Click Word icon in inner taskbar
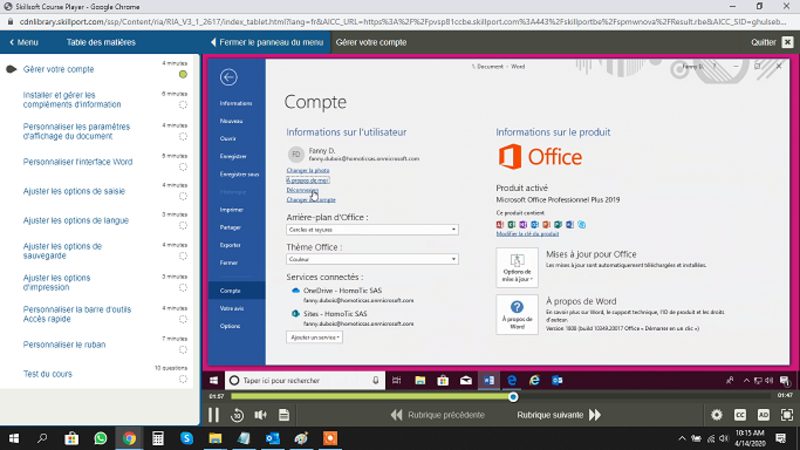This screenshot has height=450, width=800. pyautogui.click(x=489, y=380)
